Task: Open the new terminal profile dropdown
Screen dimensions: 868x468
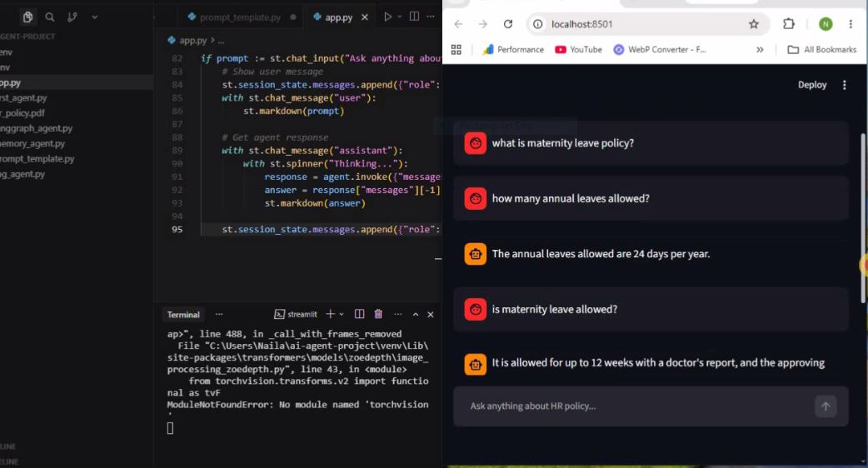Action: 342,314
